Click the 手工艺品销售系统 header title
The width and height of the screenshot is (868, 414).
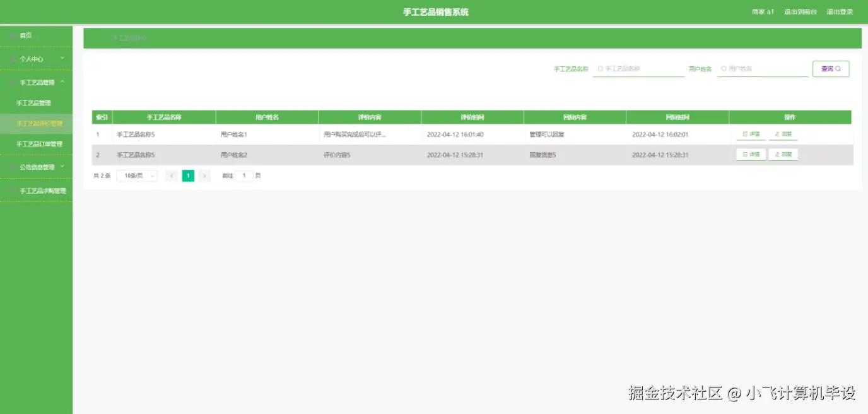tap(436, 12)
